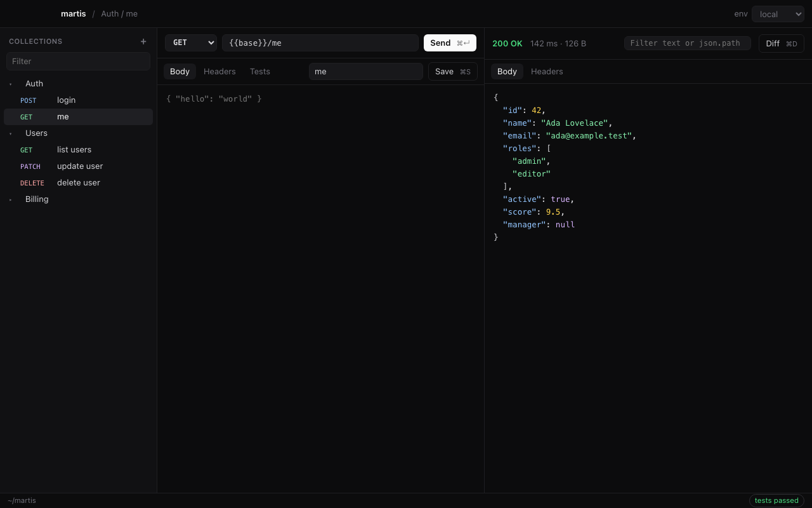Open the Diff view
Image resolution: width=812 pixels, height=508 pixels.
pos(782,43)
